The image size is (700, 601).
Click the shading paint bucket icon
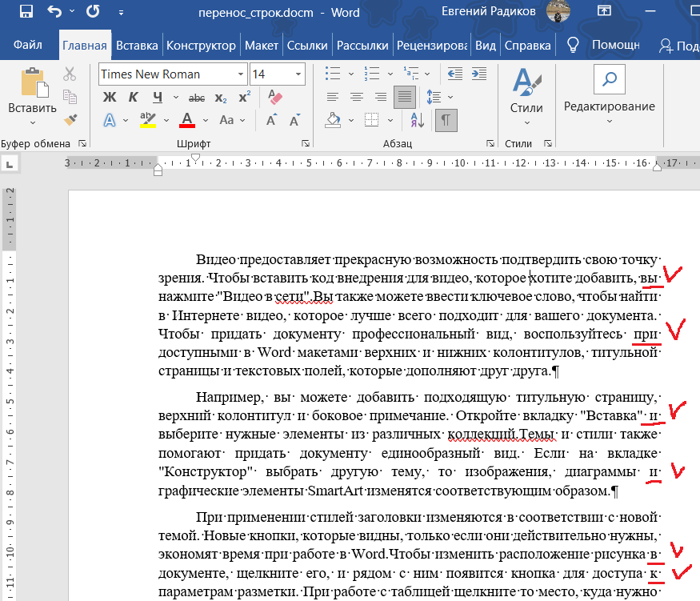click(x=333, y=120)
